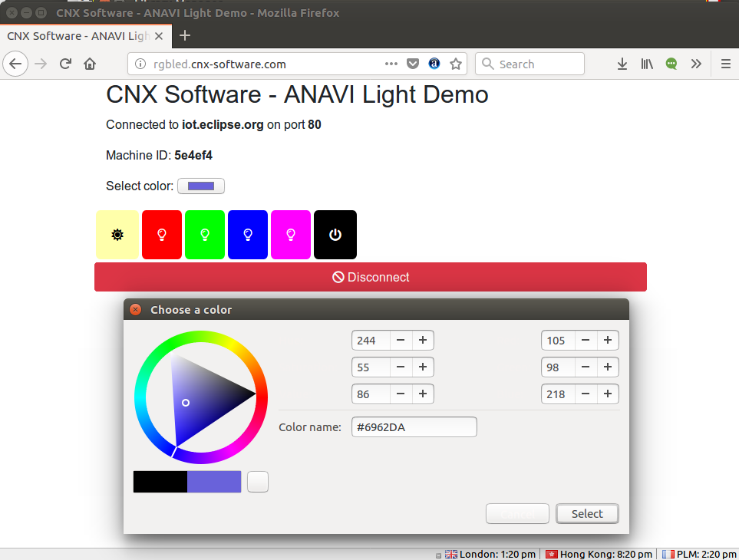
Task: Click the yellow sun brightness button
Action: click(x=117, y=235)
